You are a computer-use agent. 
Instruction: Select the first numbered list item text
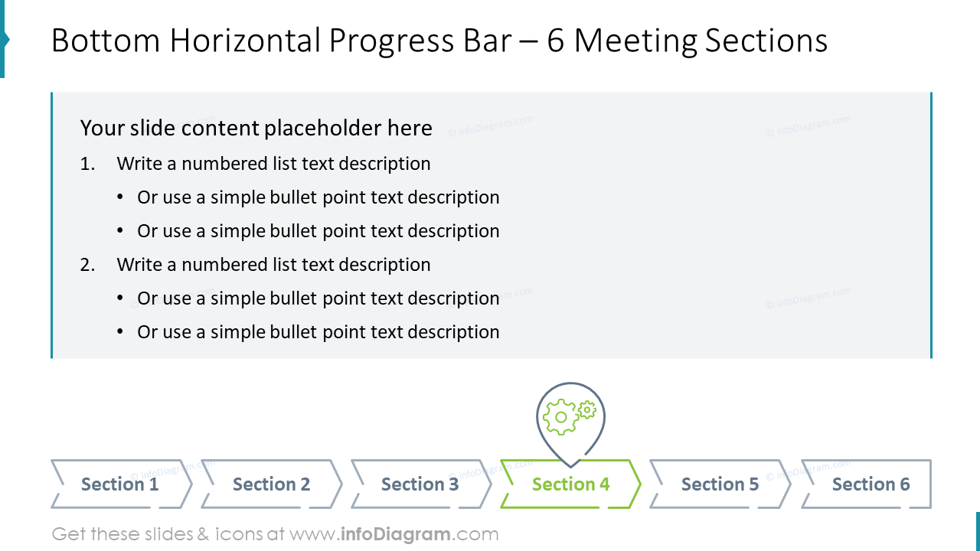(x=273, y=164)
